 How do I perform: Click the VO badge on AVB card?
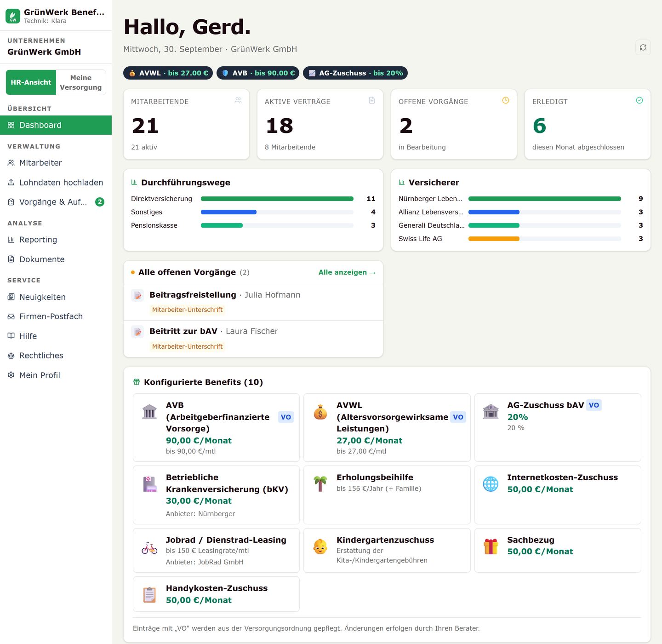pos(286,417)
